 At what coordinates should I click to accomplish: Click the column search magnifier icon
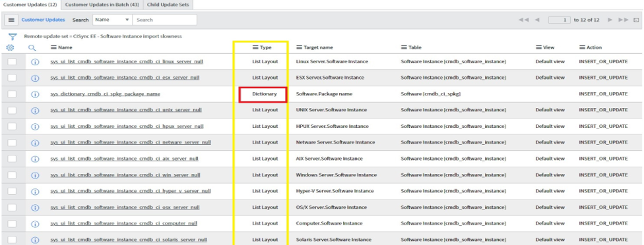click(32, 47)
